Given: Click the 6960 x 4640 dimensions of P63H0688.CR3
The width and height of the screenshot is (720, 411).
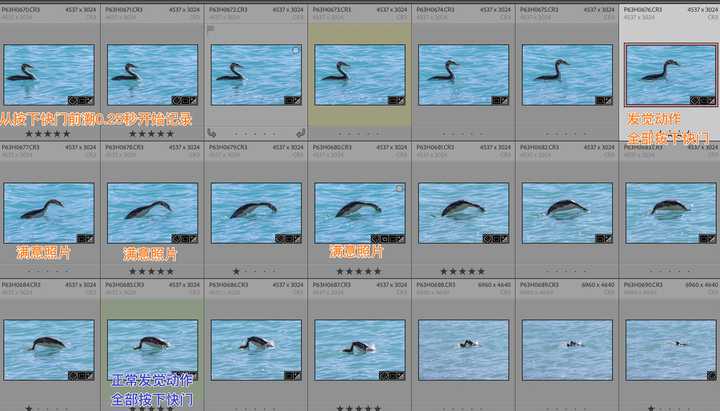Looking at the screenshot, I should click(495, 285).
